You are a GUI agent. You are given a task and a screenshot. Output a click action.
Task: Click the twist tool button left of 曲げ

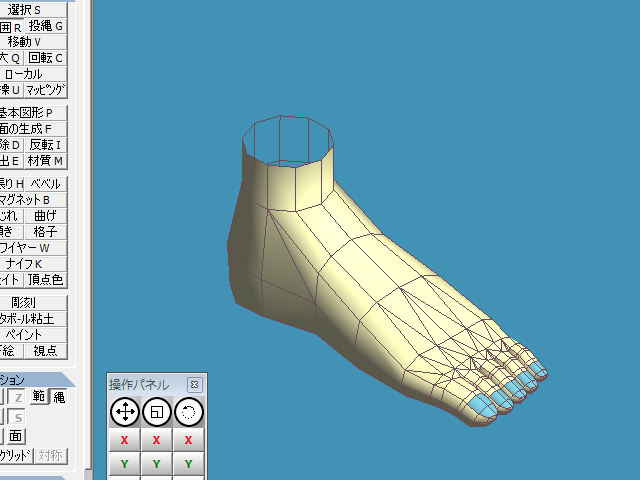pyautogui.click(x=11, y=216)
